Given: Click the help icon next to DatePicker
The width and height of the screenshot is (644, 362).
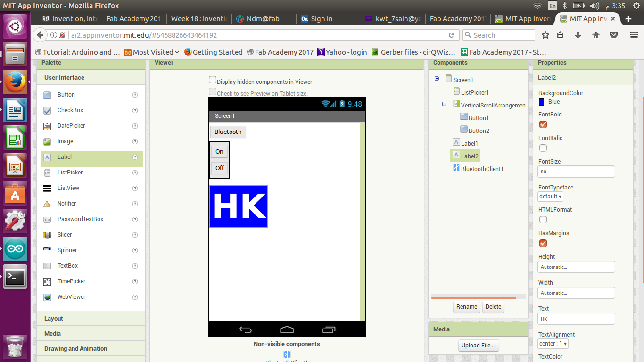Looking at the screenshot, I should click(135, 126).
